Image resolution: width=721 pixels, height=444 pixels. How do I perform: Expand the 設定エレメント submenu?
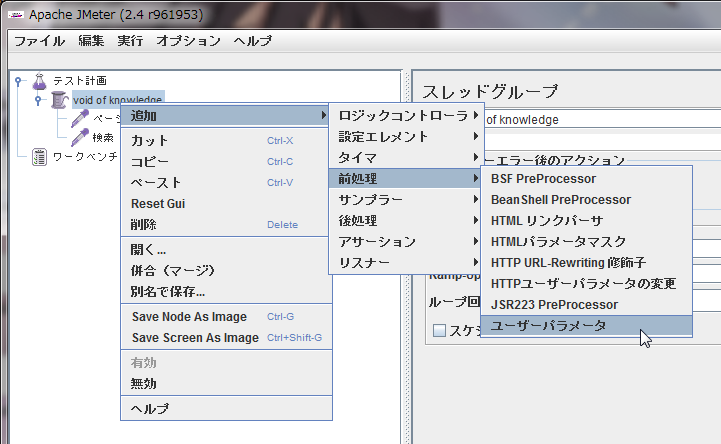(406, 137)
